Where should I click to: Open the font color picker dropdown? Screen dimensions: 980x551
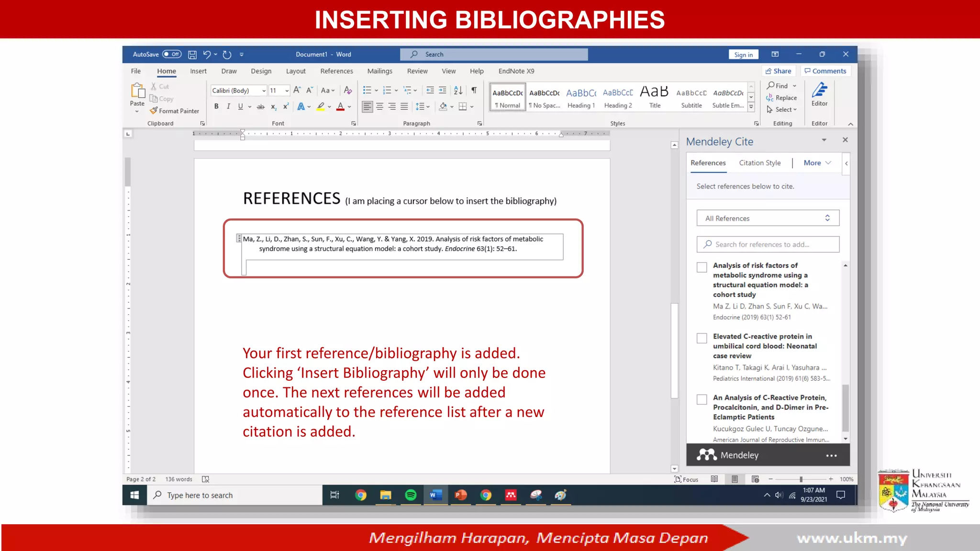coord(350,107)
